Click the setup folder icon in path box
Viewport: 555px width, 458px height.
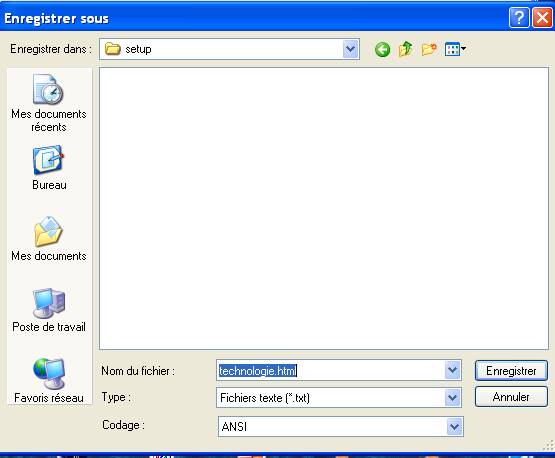tap(113, 49)
